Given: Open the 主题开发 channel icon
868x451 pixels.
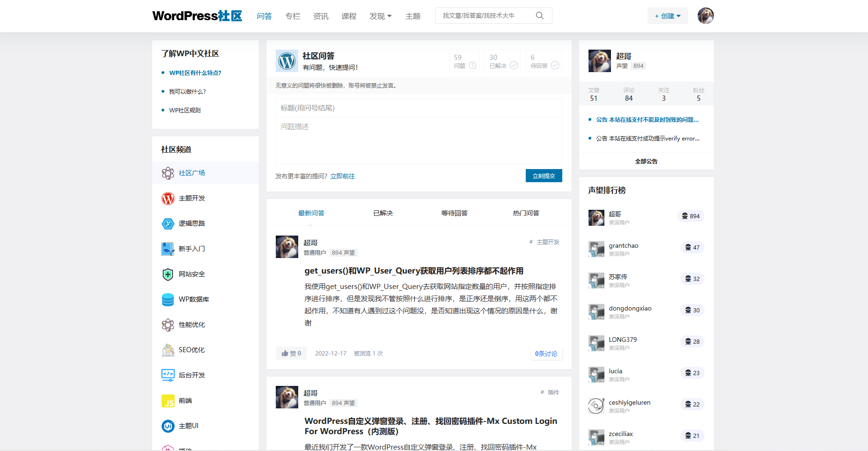Looking at the screenshot, I should [x=168, y=199].
